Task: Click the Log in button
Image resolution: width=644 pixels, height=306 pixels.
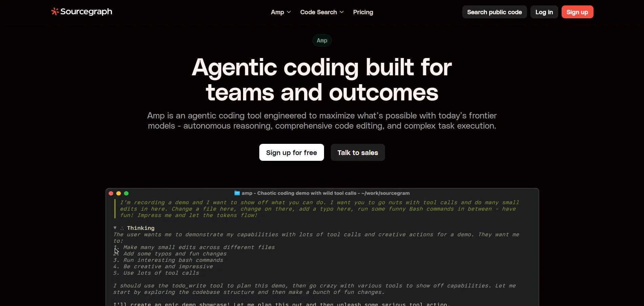Action: click(544, 12)
